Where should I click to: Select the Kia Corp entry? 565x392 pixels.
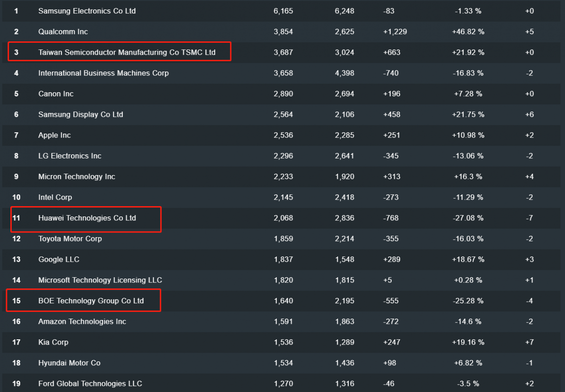click(53, 342)
